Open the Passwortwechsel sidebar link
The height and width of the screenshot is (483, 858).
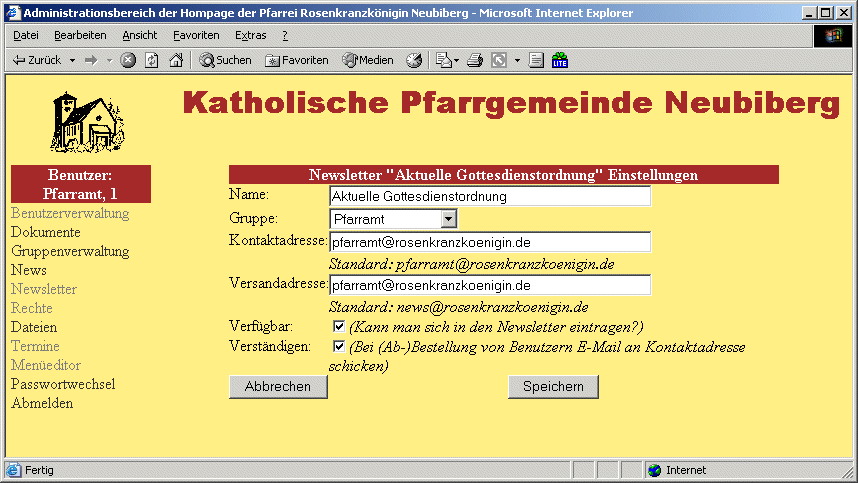click(63, 384)
